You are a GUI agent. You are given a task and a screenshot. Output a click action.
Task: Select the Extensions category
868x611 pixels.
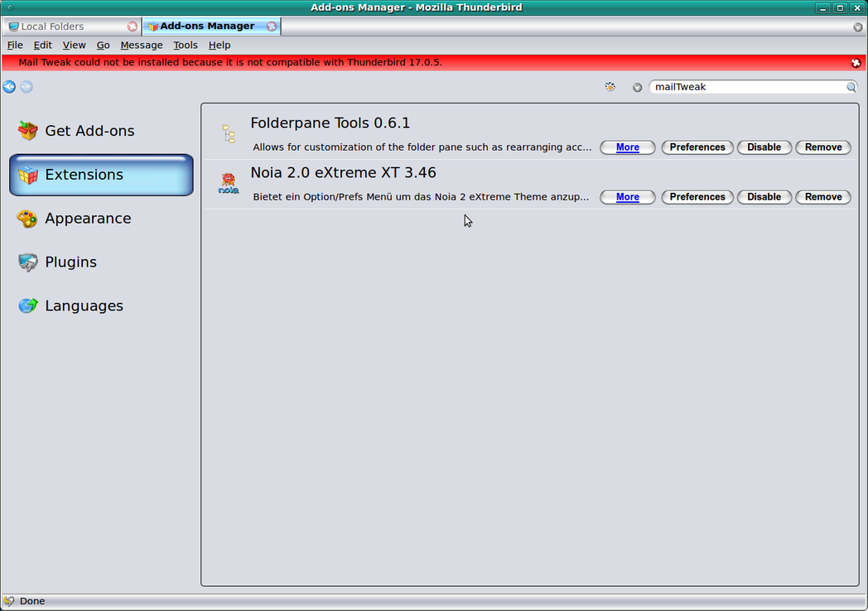coord(101,175)
